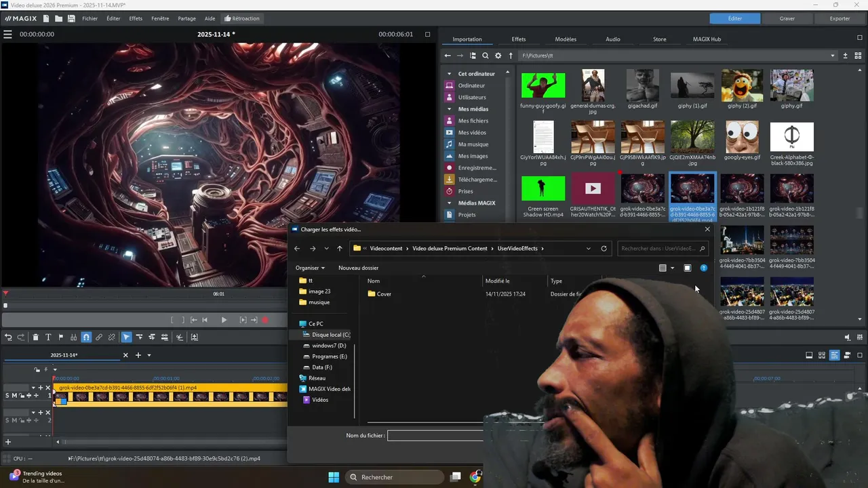Image resolution: width=868 pixels, height=488 pixels.
Task: Select Ma musique in the media sidebar
Action: click(x=473, y=144)
